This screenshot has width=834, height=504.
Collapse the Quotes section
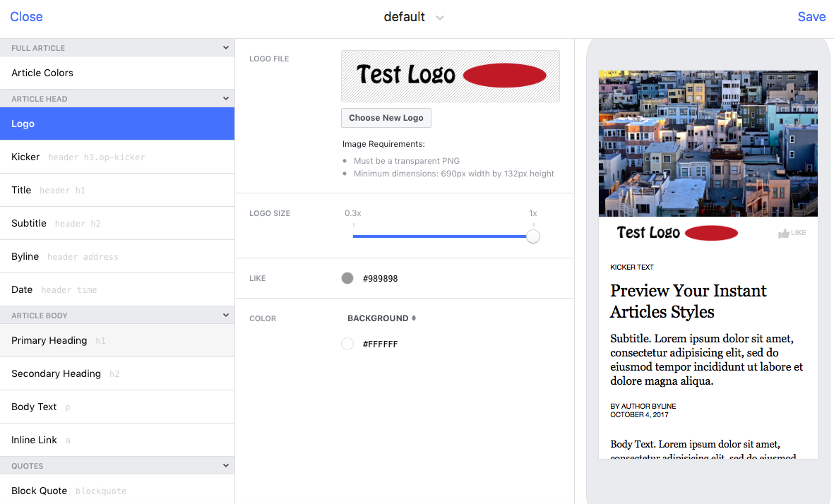(226, 466)
